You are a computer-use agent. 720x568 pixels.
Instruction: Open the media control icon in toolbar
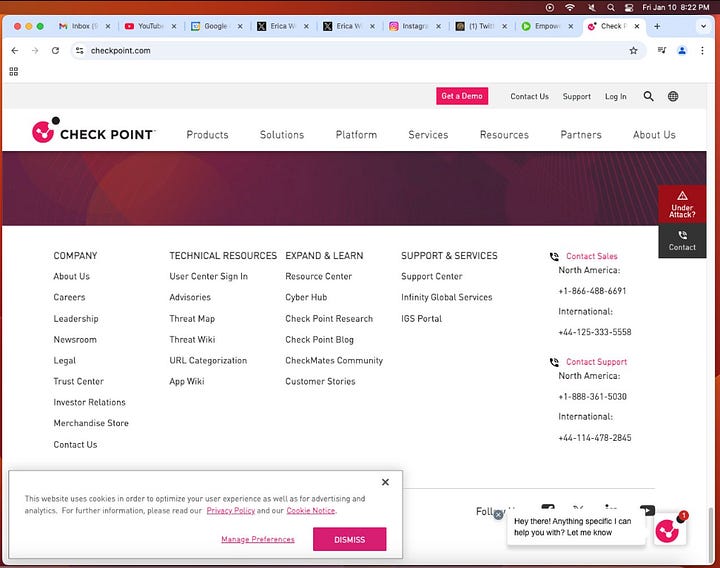point(662,51)
